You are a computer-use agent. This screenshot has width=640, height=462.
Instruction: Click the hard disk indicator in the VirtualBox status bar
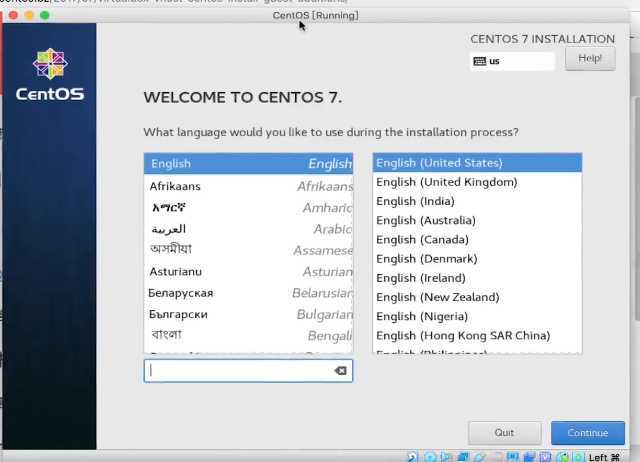tap(412, 457)
